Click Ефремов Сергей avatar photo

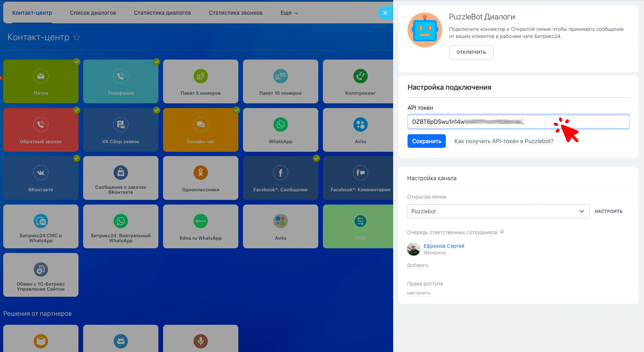click(x=414, y=249)
